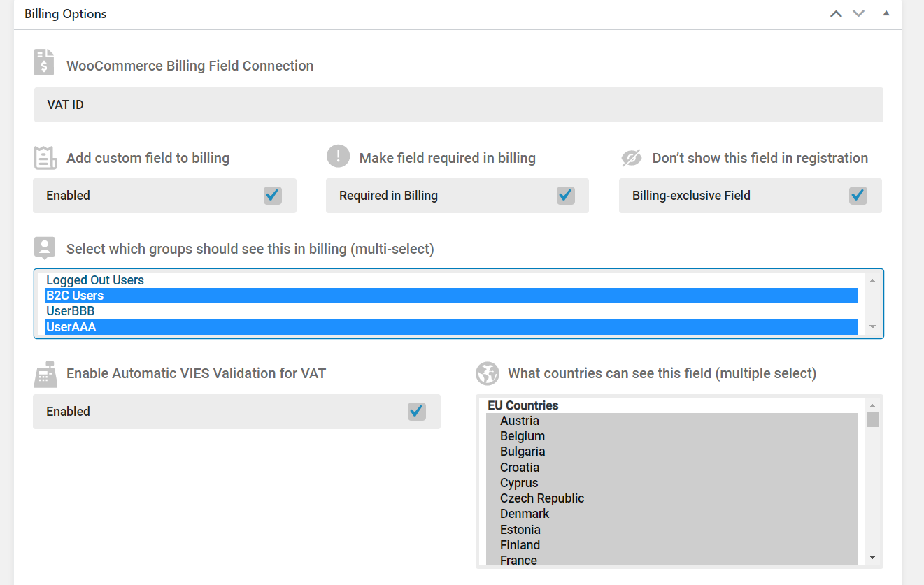The image size is (924, 585).
Task: Uncheck the Enabled custom field checkbox
Action: coord(273,195)
